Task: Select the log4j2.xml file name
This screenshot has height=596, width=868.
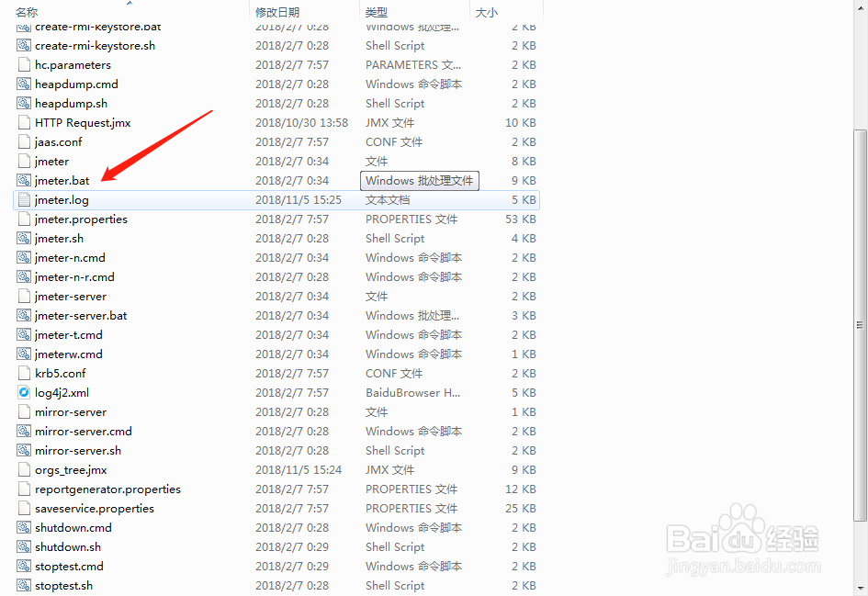Action: 62,393
